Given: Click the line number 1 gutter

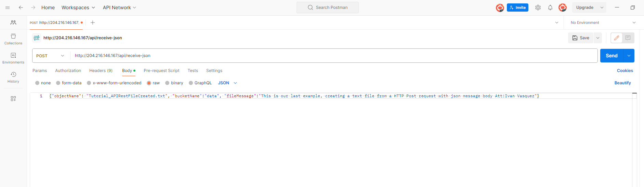Looking at the screenshot, I should tap(41, 96).
